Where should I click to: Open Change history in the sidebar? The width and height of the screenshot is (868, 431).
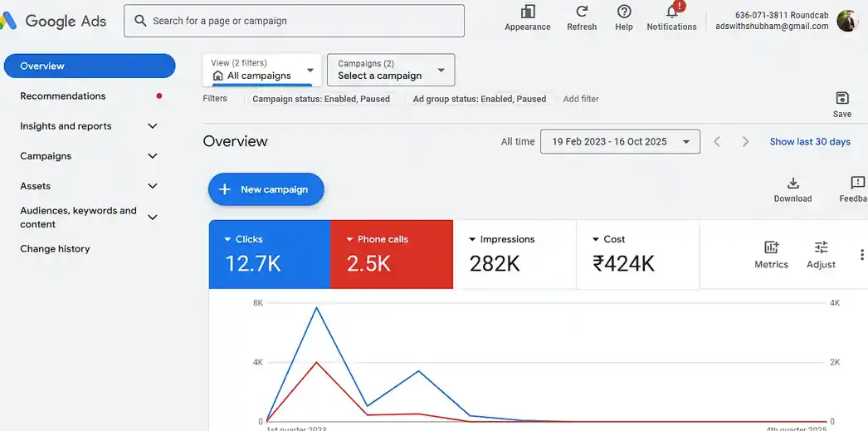pyautogui.click(x=55, y=249)
